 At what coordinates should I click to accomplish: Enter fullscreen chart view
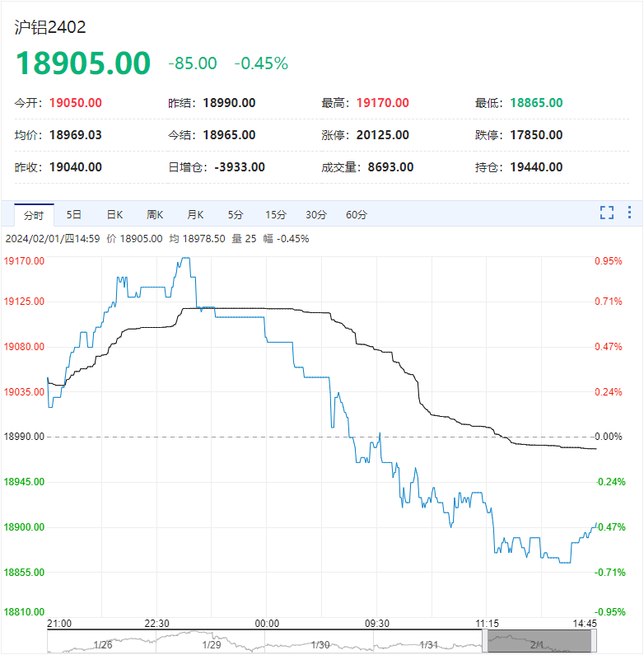point(607,213)
